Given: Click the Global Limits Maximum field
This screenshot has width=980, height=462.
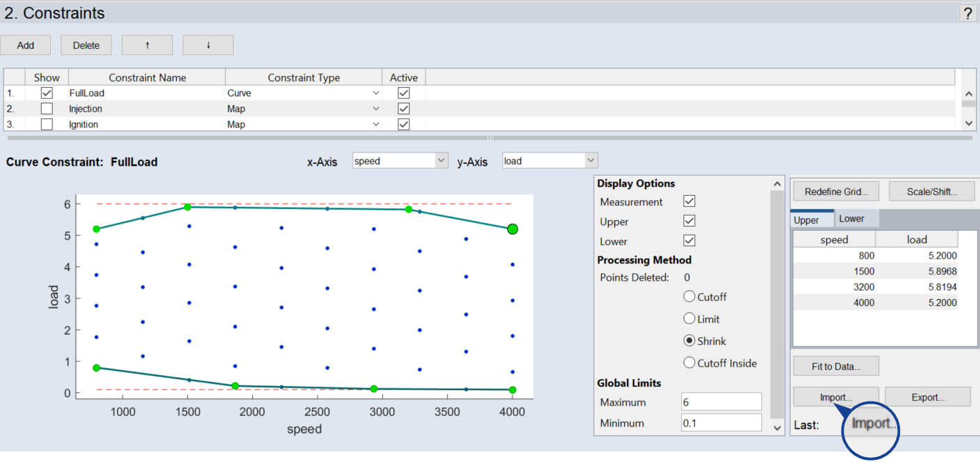Looking at the screenshot, I should click(x=721, y=402).
